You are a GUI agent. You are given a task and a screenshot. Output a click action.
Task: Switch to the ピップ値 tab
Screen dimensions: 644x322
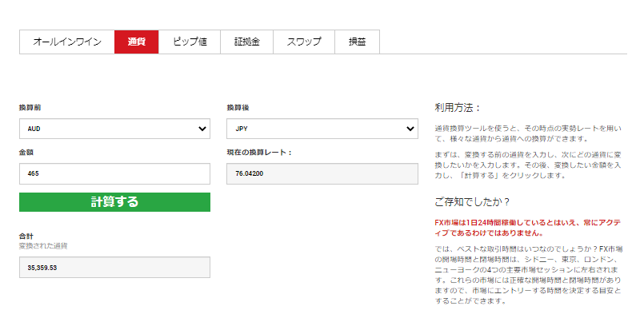[x=190, y=42]
